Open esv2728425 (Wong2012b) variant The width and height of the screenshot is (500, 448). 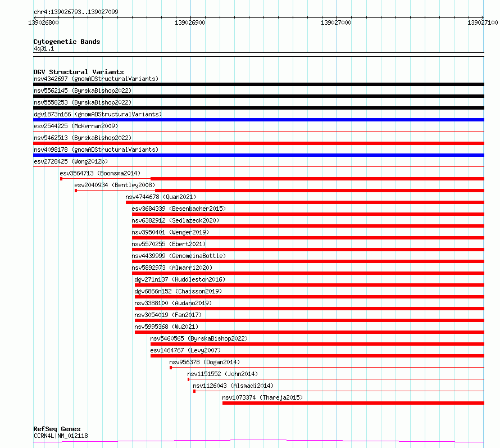71,161
